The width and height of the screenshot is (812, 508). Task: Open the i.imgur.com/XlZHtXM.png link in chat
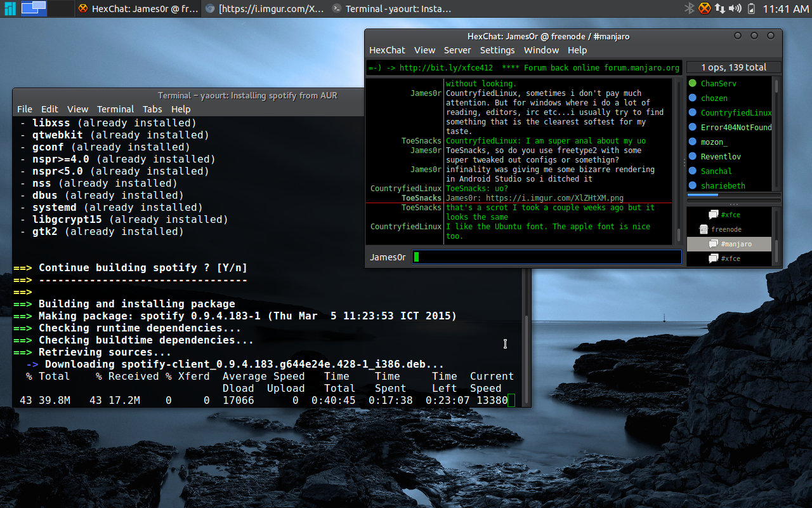point(554,198)
